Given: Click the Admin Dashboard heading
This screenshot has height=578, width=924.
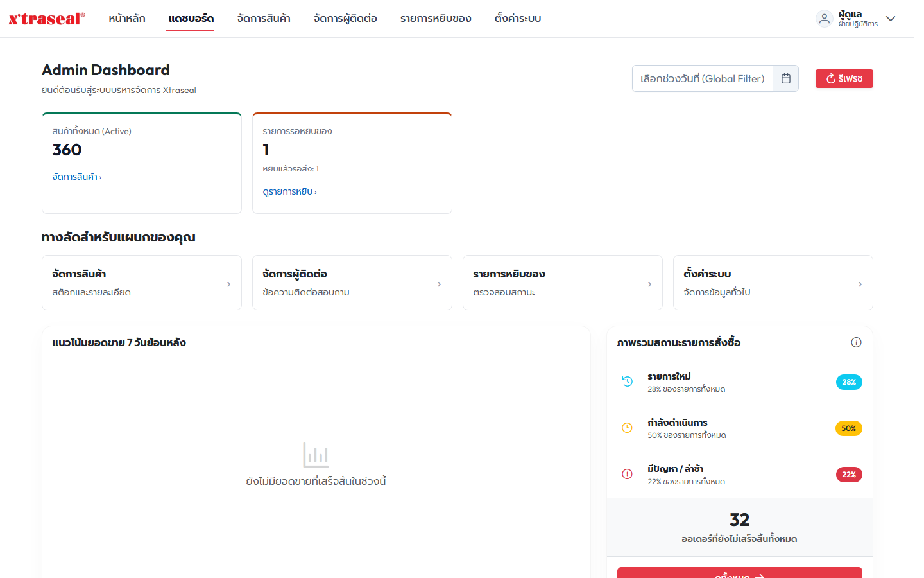Looking at the screenshot, I should (106, 70).
